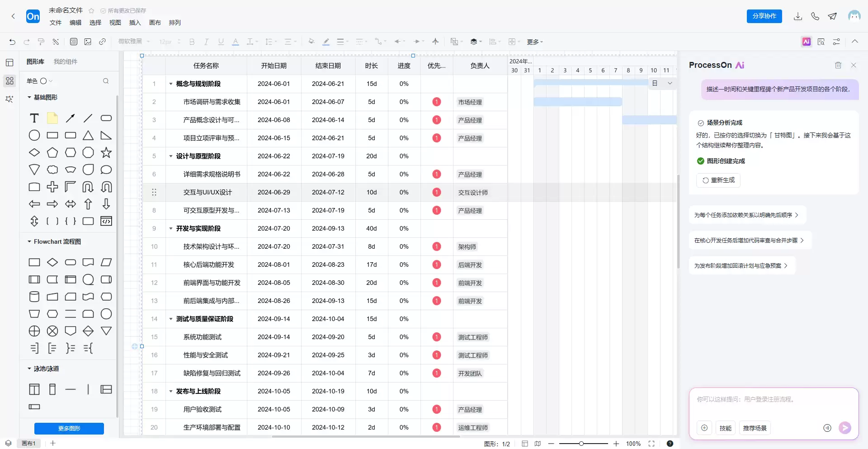
Task: Open the 更多 toolbar dropdown
Action: pyautogui.click(x=535, y=42)
